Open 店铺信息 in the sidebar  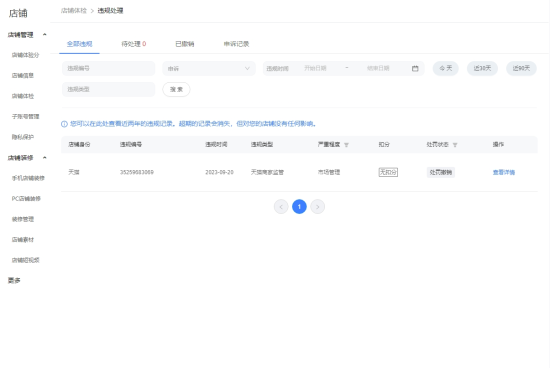tap(23, 75)
